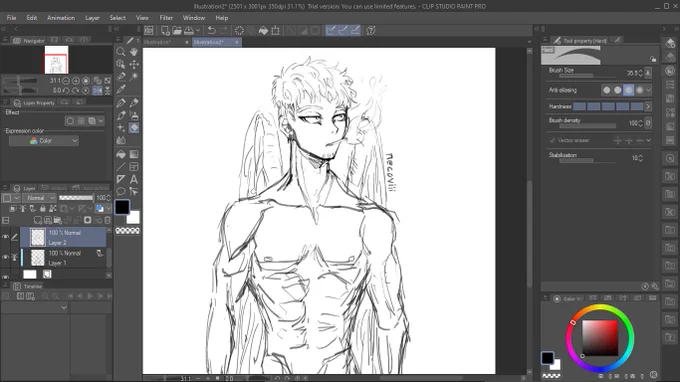Open the Layer Property tab
680x382 pixels.
[x=34, y=103]
